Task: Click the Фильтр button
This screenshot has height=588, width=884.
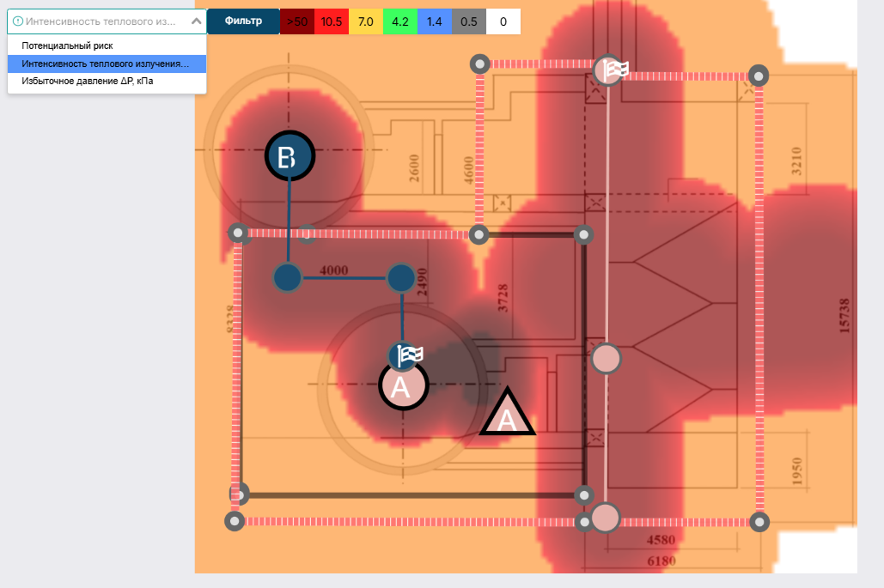Action: 244,21
